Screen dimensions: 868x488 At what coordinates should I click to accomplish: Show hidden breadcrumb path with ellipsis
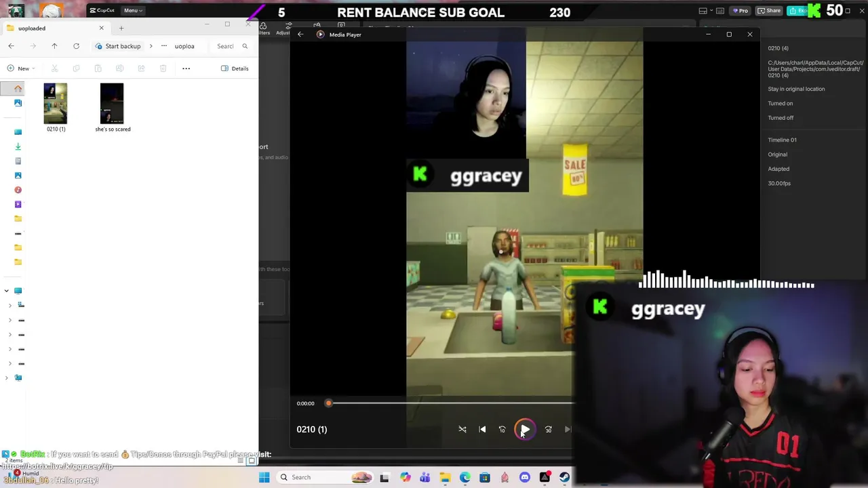click(x=163, y=46)
